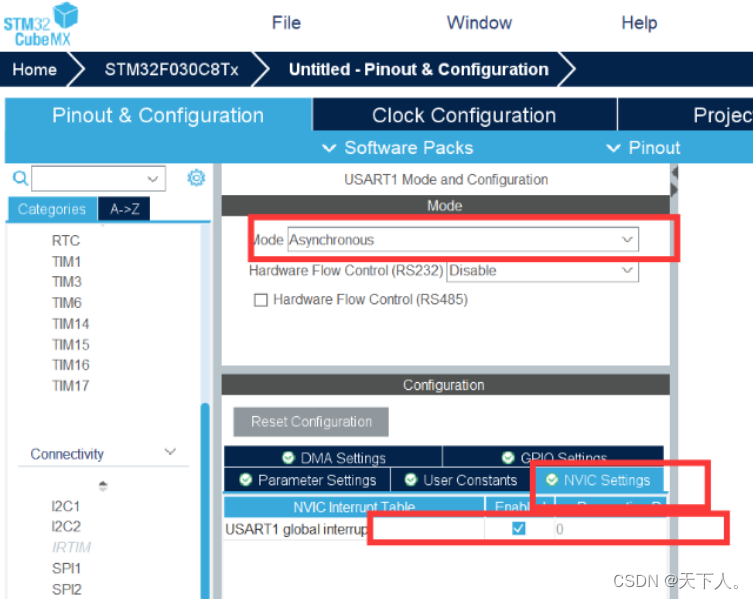Open the Mode Asynchronous dropdown
Viewport: 753px width, 599px height.
pyautogui.click(x=463, y=239)
